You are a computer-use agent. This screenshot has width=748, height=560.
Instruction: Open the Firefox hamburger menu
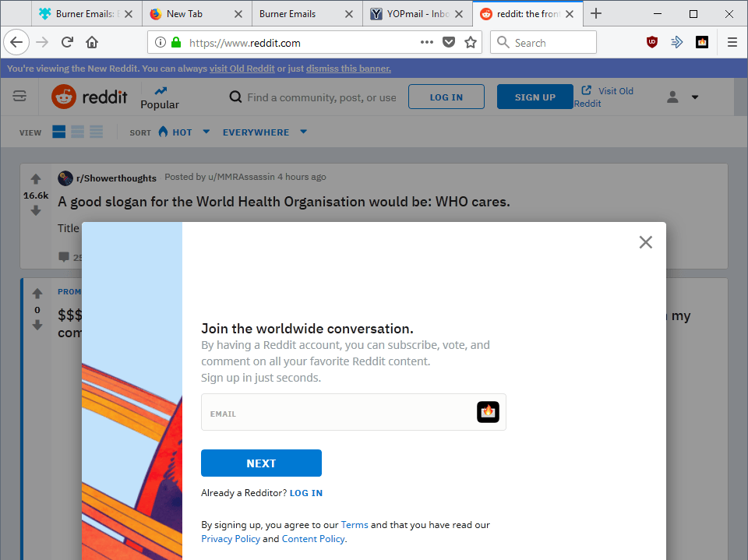pos(732,43)
